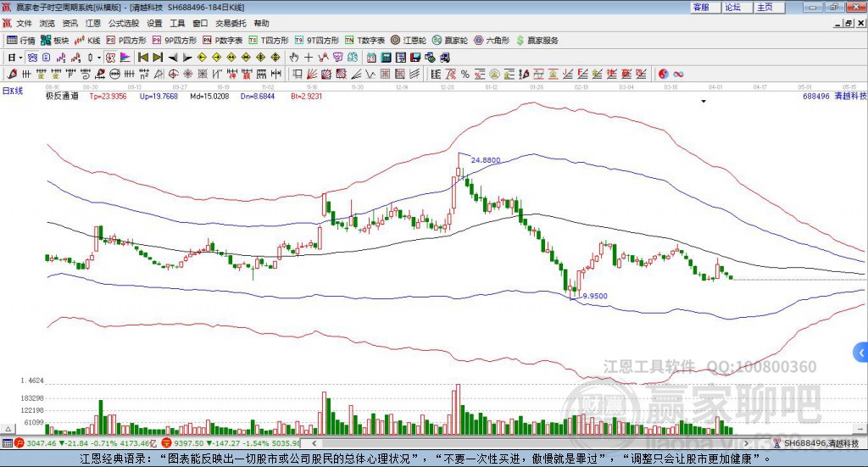Click the blue side panel expand arrow
868x467 pixels.
click(x=861, y=352)
